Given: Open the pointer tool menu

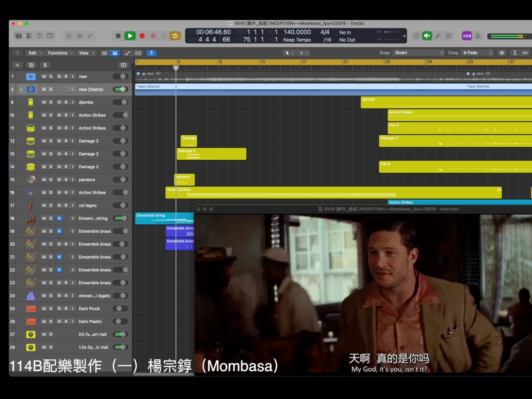Looking at the screenshot, I should tap(289, 53).
